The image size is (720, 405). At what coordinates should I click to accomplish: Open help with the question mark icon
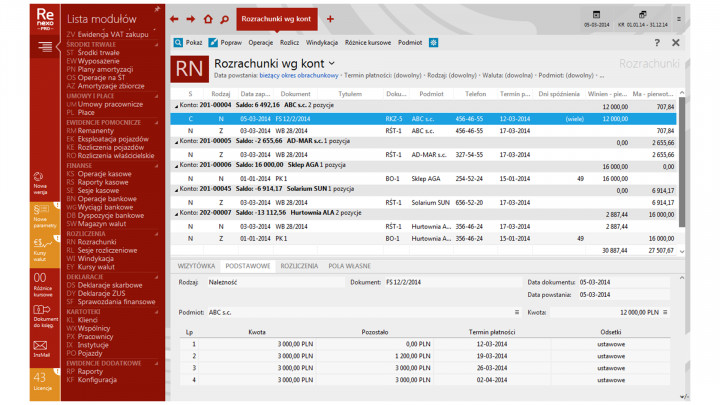pyautogui.click(x=657, y=43)
